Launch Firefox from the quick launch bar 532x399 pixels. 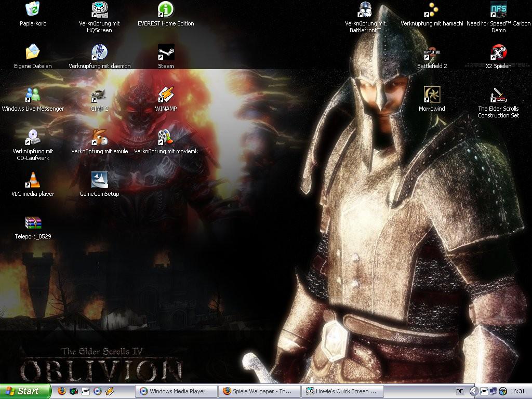[62, 391]
